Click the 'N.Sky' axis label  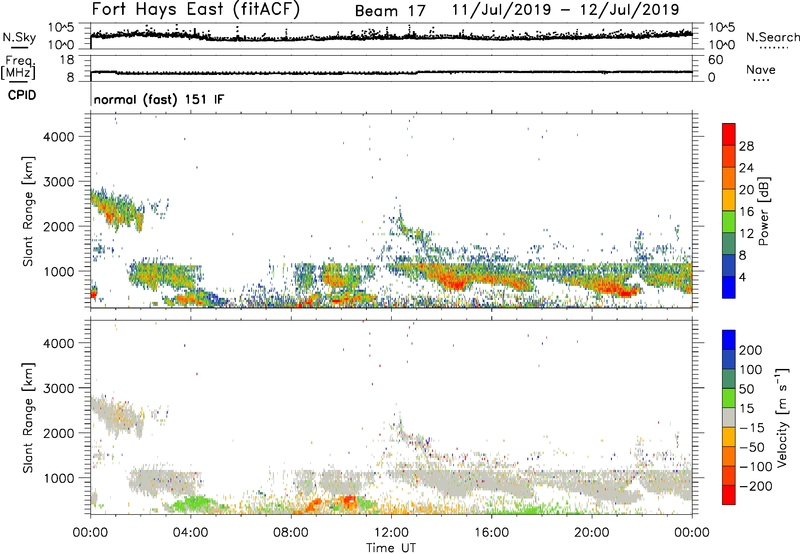19,37
